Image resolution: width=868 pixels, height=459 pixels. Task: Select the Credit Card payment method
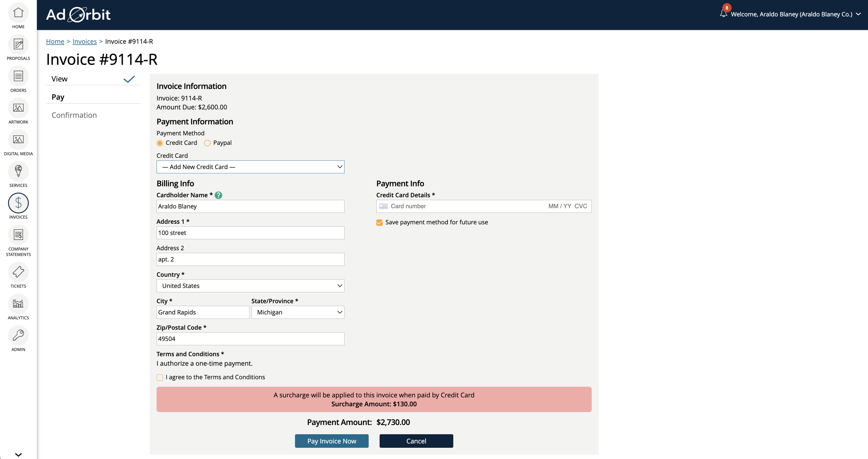[160, 143]
